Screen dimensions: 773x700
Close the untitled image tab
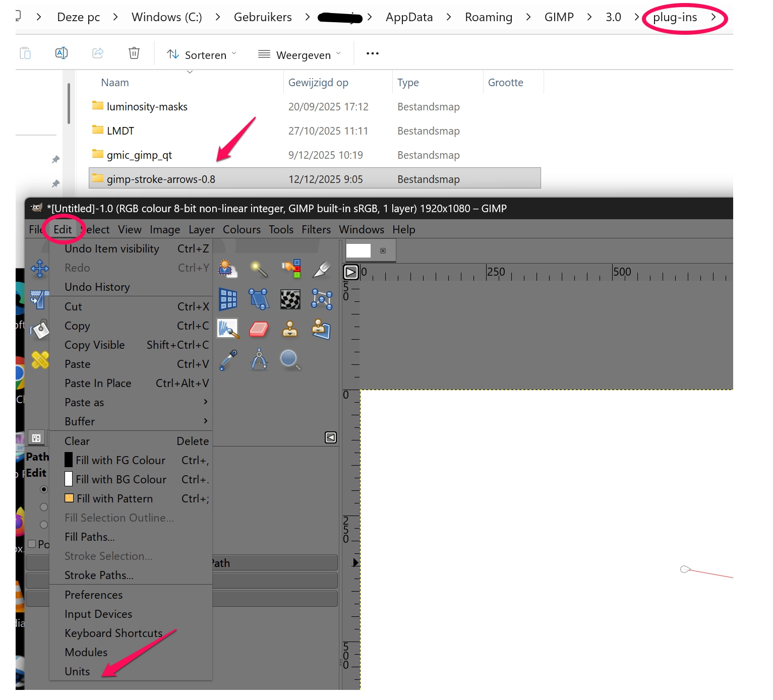tap(383, 250)
